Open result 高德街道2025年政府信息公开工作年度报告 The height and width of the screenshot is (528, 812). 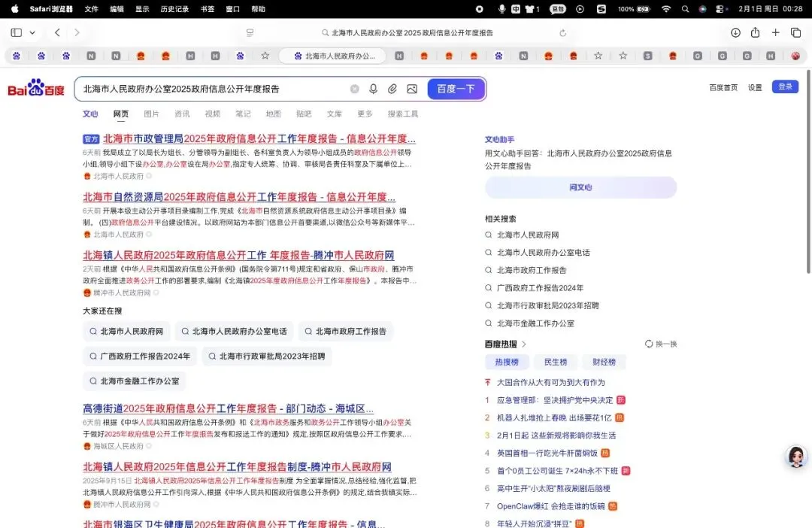point(228,409)
